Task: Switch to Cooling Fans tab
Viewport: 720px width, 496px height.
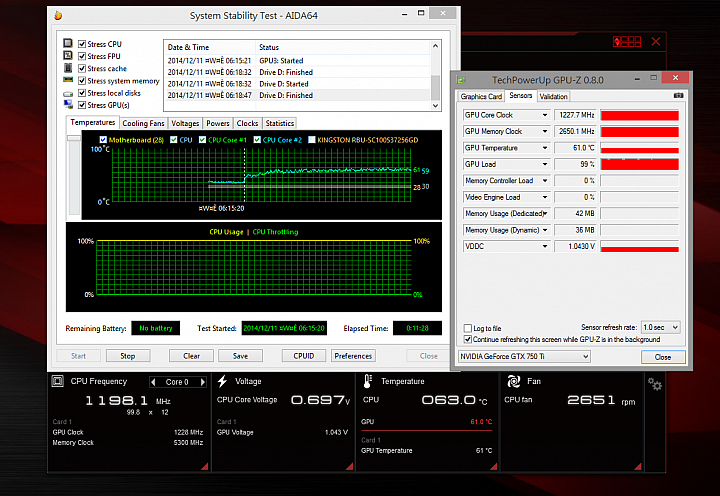Action: pyautogui.click(x=143, y=123)
